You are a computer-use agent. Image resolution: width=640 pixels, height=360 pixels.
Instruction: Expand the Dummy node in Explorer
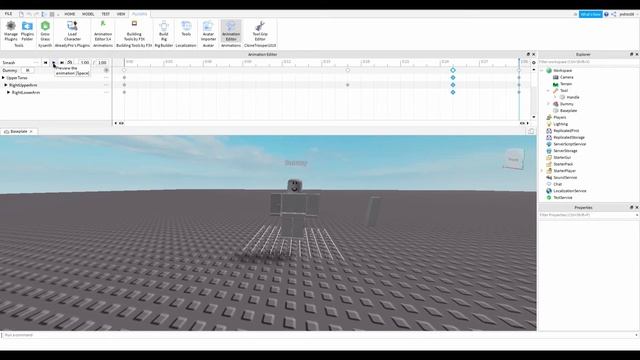click(x=548, y=104)
